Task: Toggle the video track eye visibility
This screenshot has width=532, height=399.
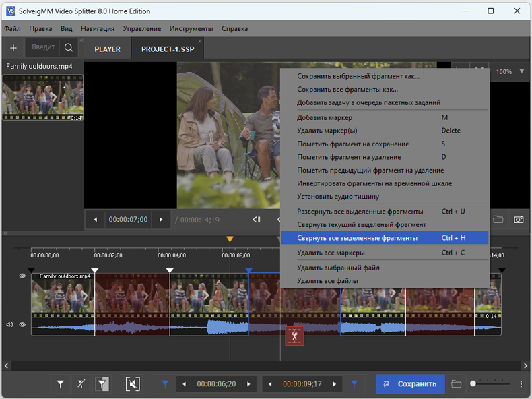Action: [x=22, y=276]
